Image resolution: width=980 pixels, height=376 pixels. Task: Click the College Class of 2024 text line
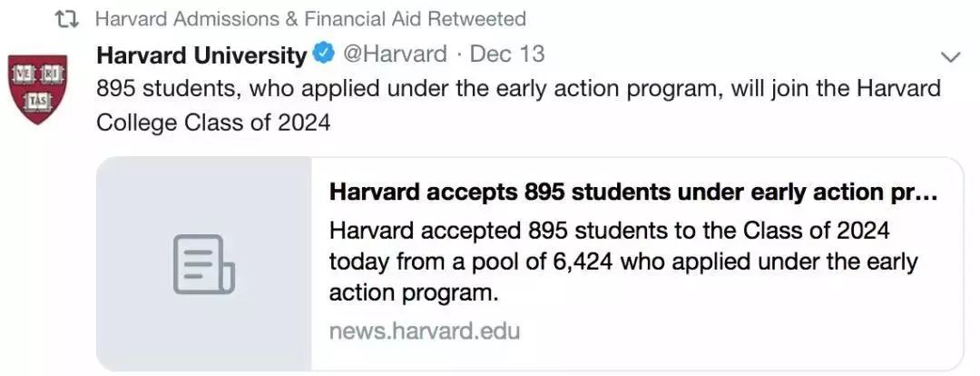[x=213, y=123]
